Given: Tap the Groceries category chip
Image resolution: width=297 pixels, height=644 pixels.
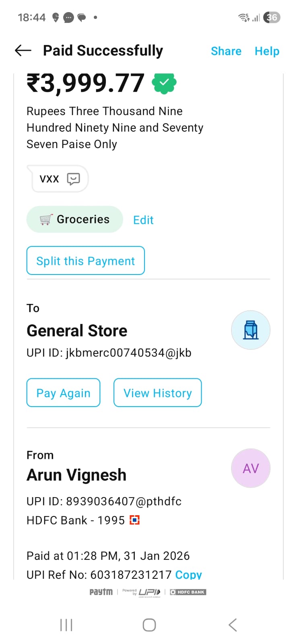Looking at the screenshot, I should click(x=74, y=219).
